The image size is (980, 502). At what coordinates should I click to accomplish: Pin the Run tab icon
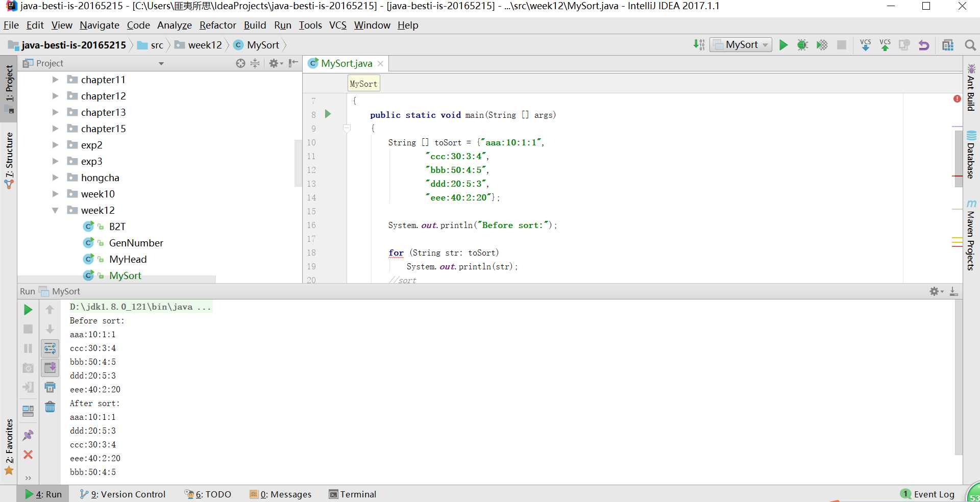[x=28, y=435]
